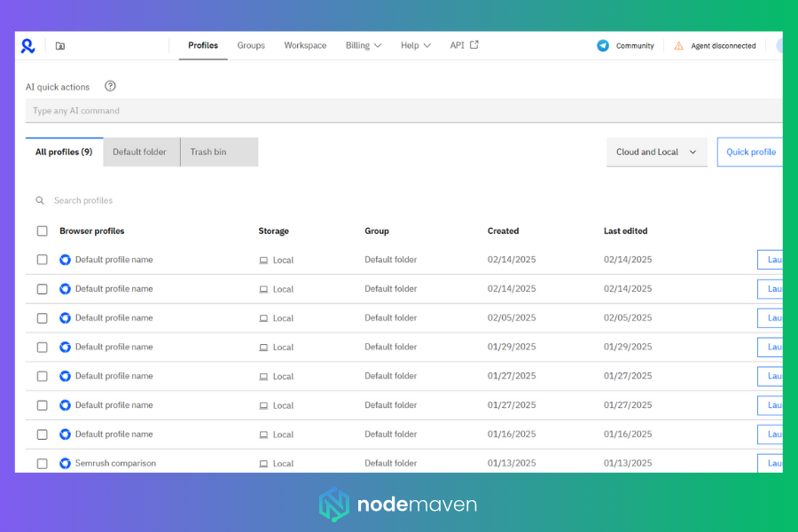Open the Billing dropdown menu
Image resolution: width=798 pixels, height=532 pixels.
364,45
